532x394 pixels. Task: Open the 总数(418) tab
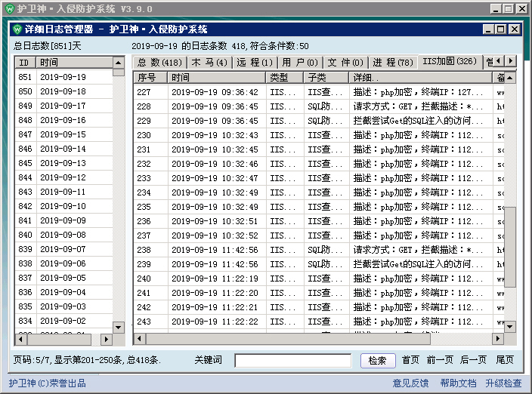pyautogui.click(x=159, y=63)
